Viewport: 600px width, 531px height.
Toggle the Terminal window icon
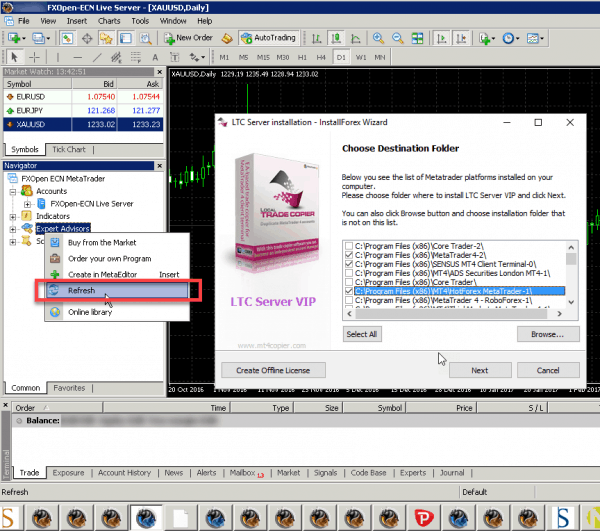coord(126,38)
